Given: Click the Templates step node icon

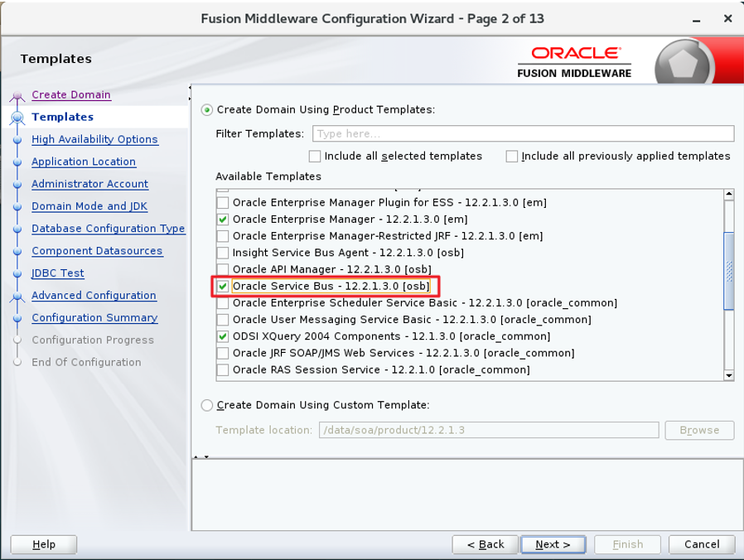Looking at the screenshot, I should coord(17,118).
